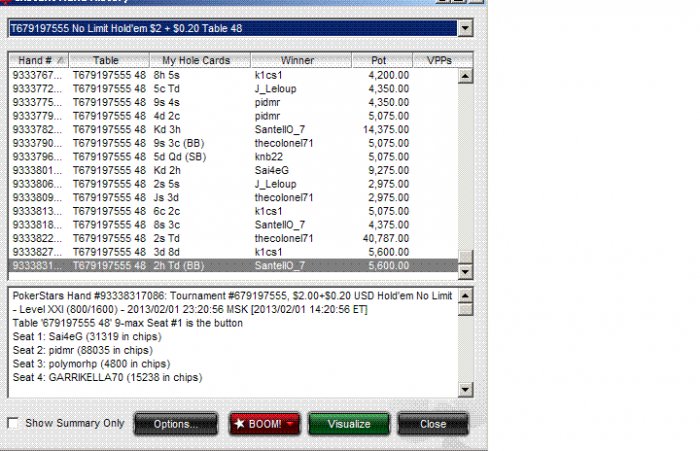Select tournament T679197555 in the combo box

(x=233, y=29)
